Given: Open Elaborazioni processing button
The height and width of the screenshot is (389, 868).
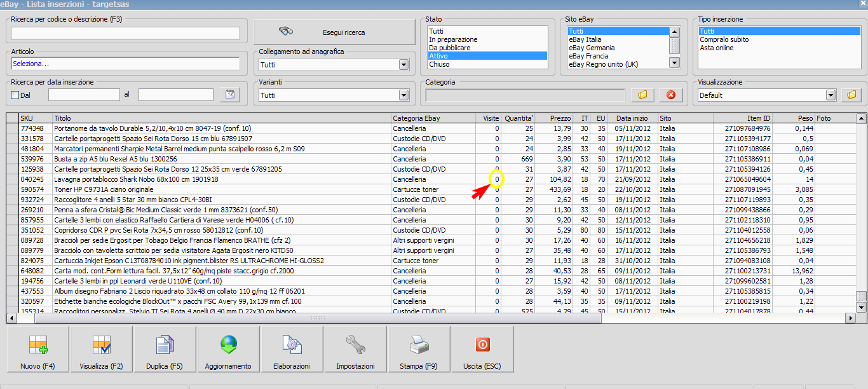Looking at the screenshot, I should [x=292, y=349].
